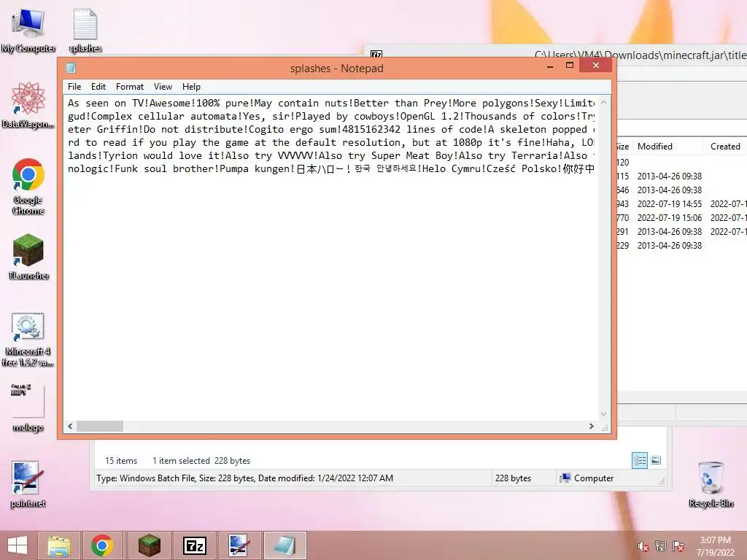Image resolution: width=747 pixels, height=560 pixels.
Task: Close the splashes Notepad window
Action: point(595,65)
